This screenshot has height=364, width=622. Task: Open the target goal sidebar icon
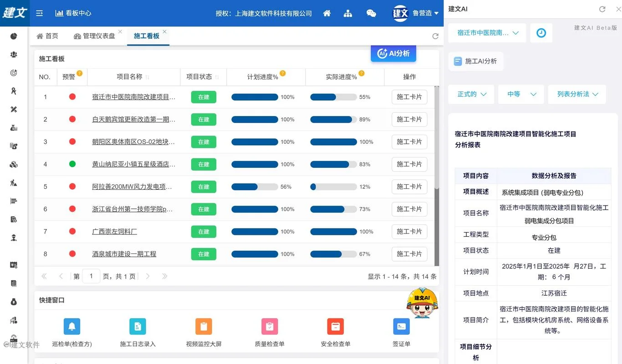coord(14,73)
